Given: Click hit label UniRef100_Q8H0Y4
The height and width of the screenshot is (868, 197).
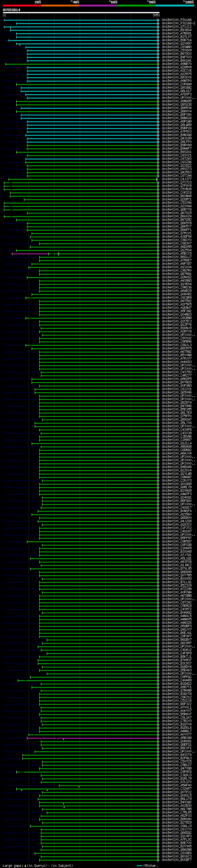Looking at the screenshot, I should [176, 111].
